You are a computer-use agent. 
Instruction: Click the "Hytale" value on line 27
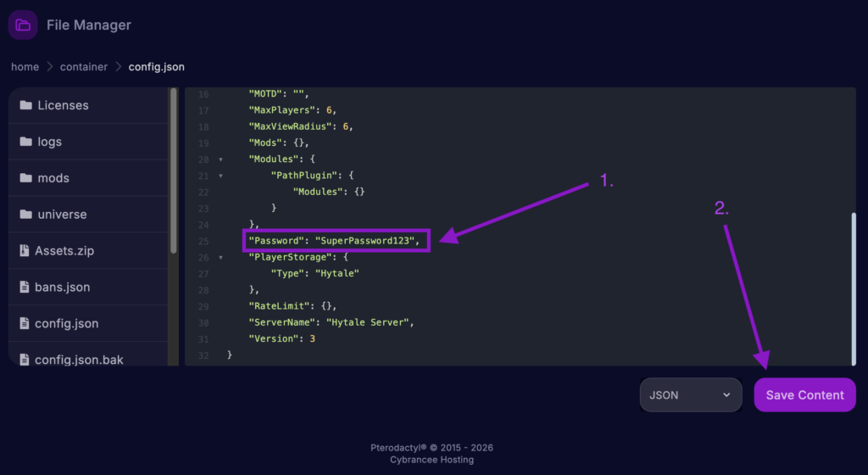(337, 273)
